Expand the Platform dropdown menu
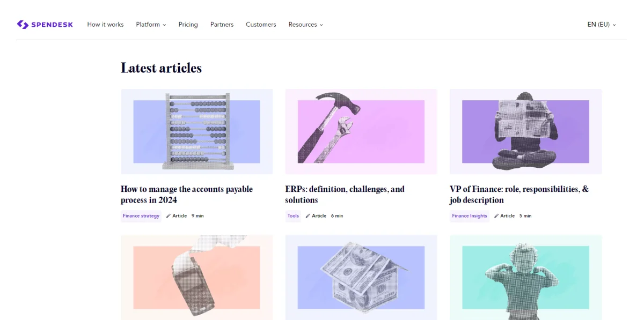The height and width of the screenshot is (320, 644). coord(151,25)
